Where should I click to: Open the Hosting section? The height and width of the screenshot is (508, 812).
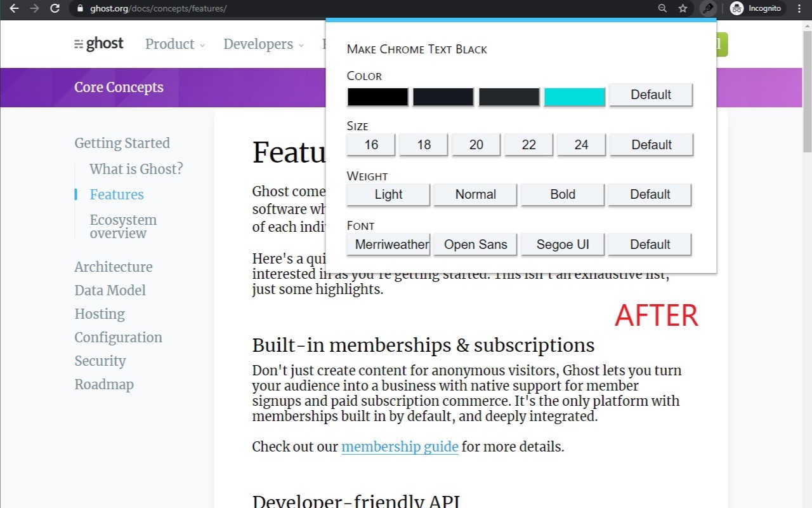(100, 314)
